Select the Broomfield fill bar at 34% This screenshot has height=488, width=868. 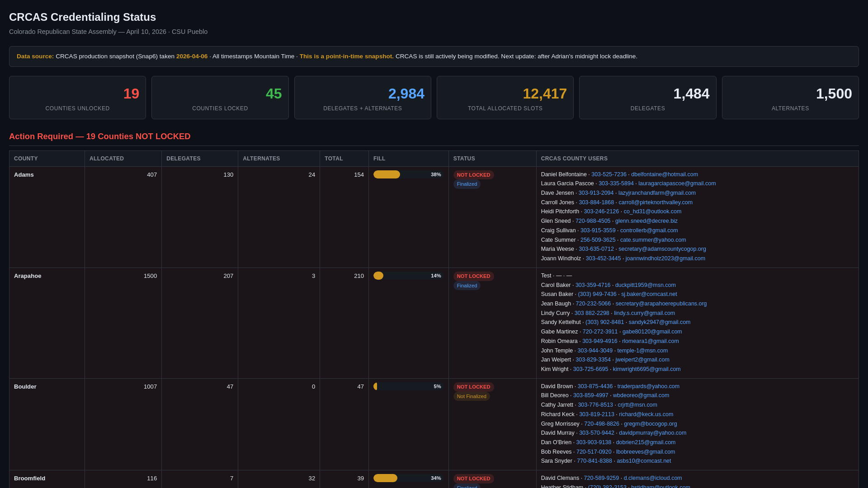click(x=408, y=478)
